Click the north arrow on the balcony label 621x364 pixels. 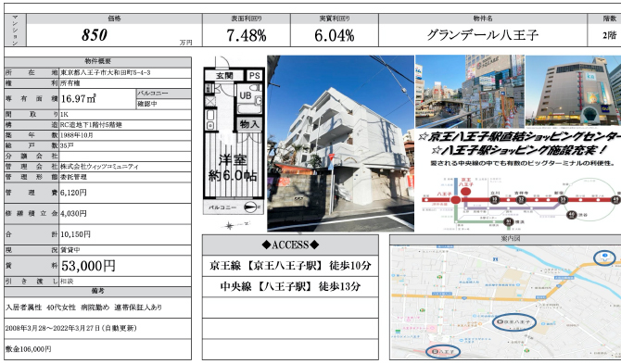pyautogui.click(x=251, y=207)
